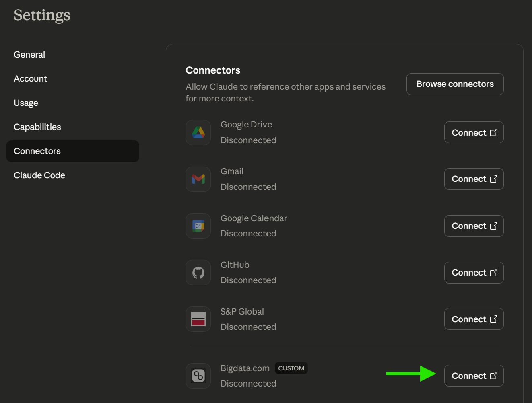The height and width of the screenshot is (403, 532).
Task: Click the Gmail connector icon
Action: [198, 179]
